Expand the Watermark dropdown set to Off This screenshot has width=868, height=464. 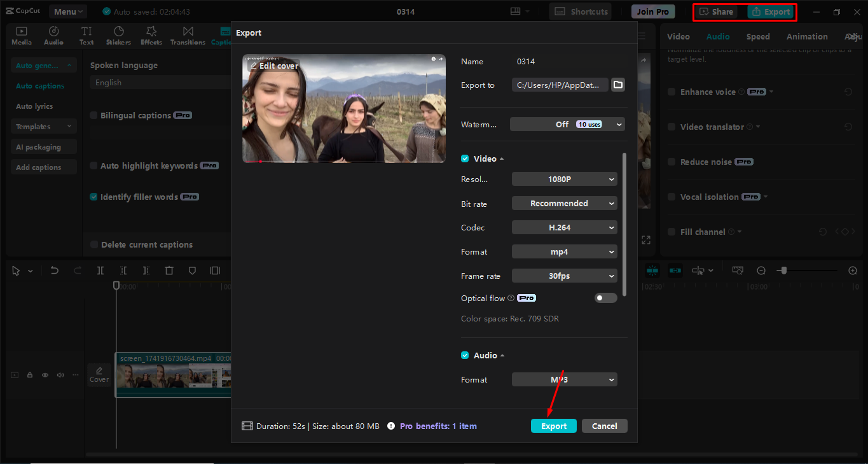pos(567,124)
